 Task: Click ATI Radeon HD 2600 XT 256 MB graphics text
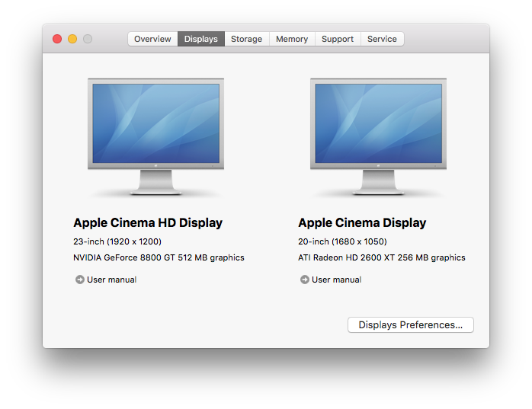coord(382,257)
